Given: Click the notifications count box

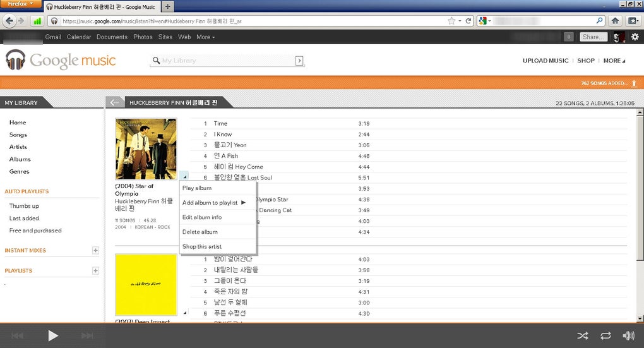Looking at the screenshot, I should tap(568, 37).
